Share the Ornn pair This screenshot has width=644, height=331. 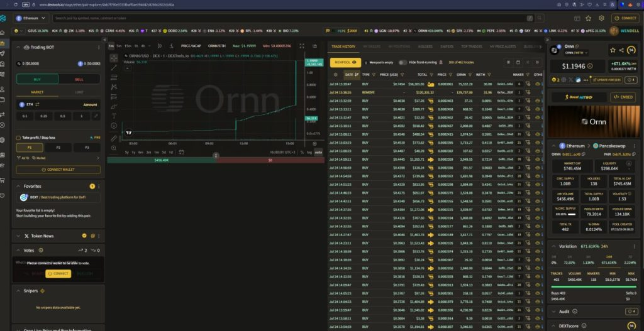coord(621,50)
